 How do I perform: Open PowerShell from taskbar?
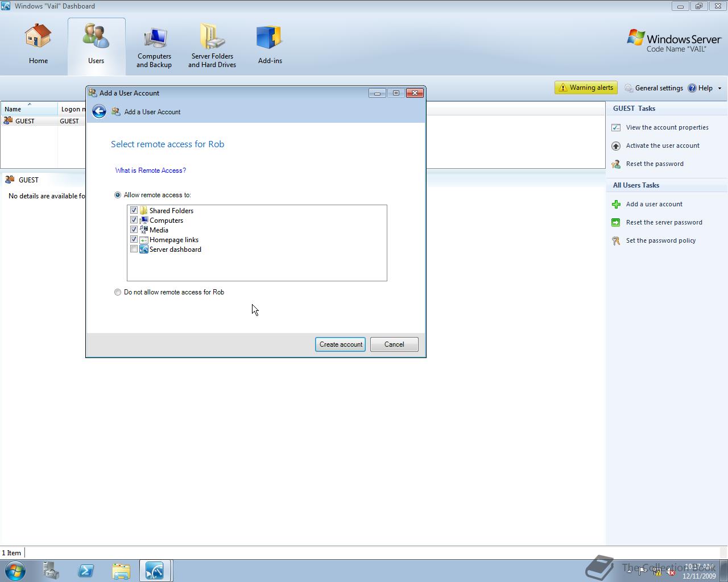(86, 571)
